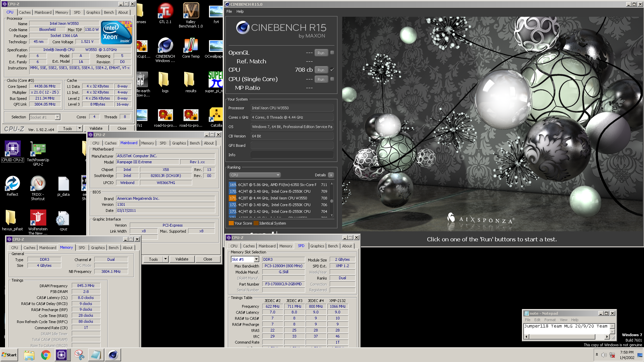Run the CPU benchmark
This screenshot has height=362, width=644.
[321, 70]
